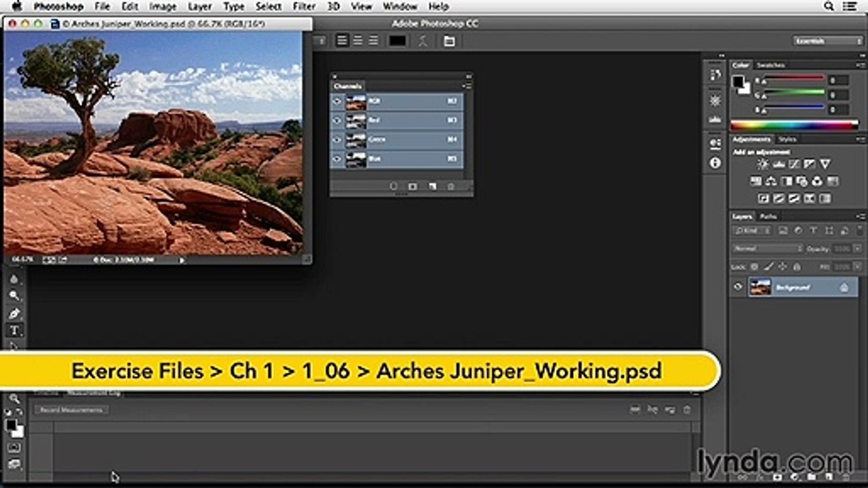Click the warp text icon in options bar
868x488 pixels.
click(423, 41)
